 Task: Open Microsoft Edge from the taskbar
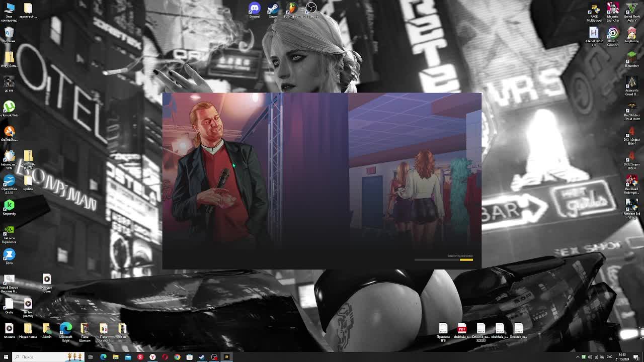coord(103,357)
